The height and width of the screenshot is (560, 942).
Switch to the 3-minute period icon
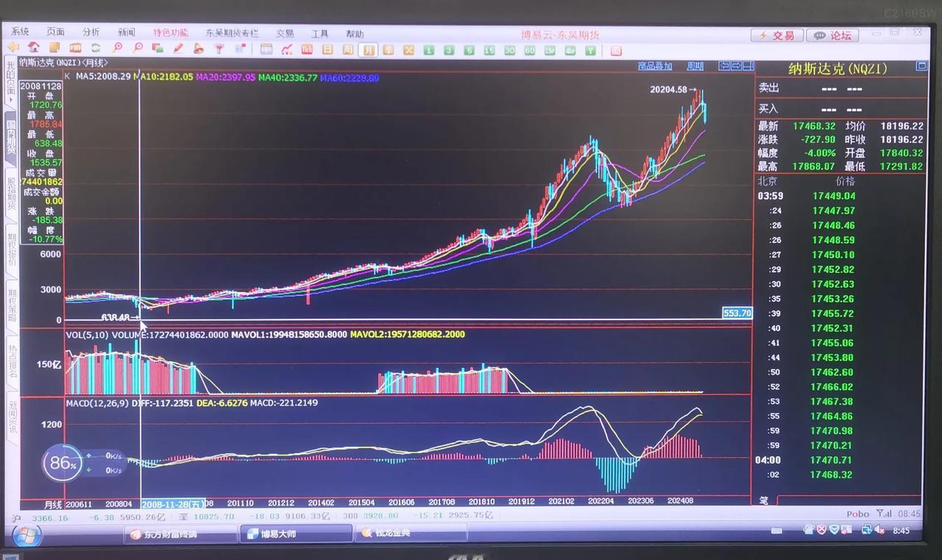point(448,50)
